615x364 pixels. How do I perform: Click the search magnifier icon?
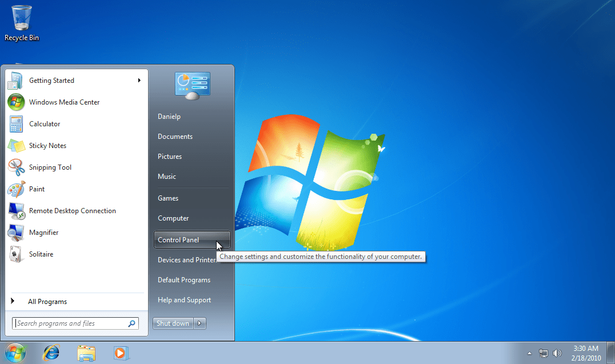(132, 323)
